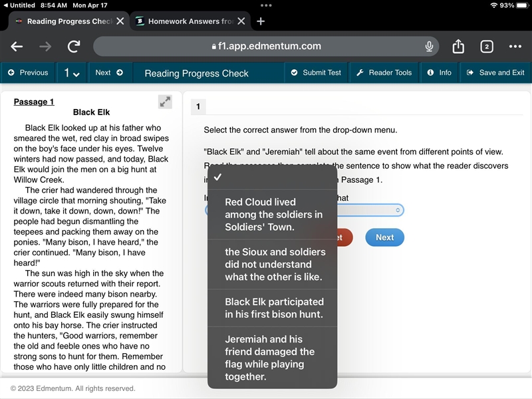Click the Passage 1 heading
This screenshot has width=532, height=399.
coord(34,102)
